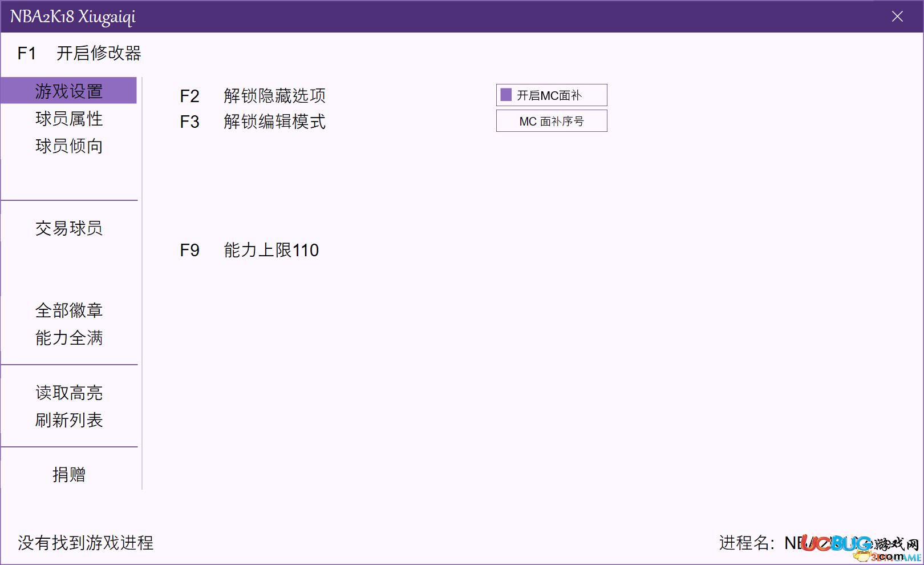
Task: Close the NBA2K18 Xiugaiqi window
Action: [x=897, y=17]
